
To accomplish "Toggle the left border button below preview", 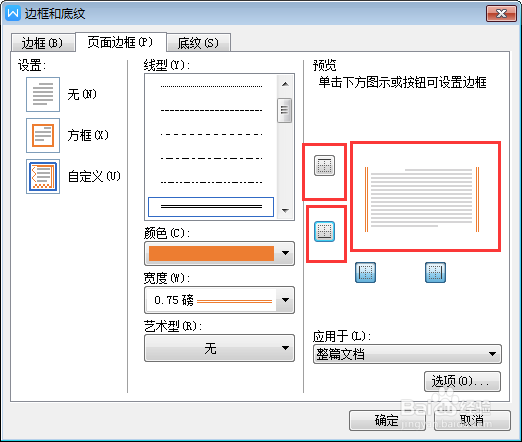I will coord(365,272).
